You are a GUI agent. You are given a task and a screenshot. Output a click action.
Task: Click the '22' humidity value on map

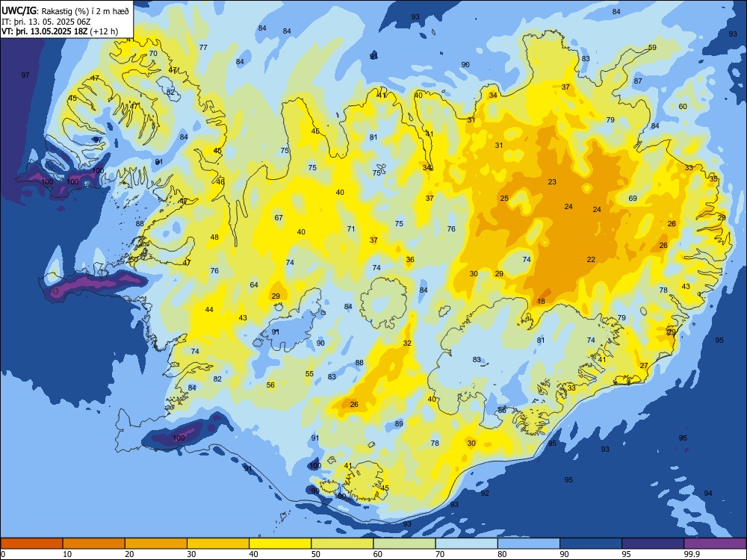coord(591,260)
